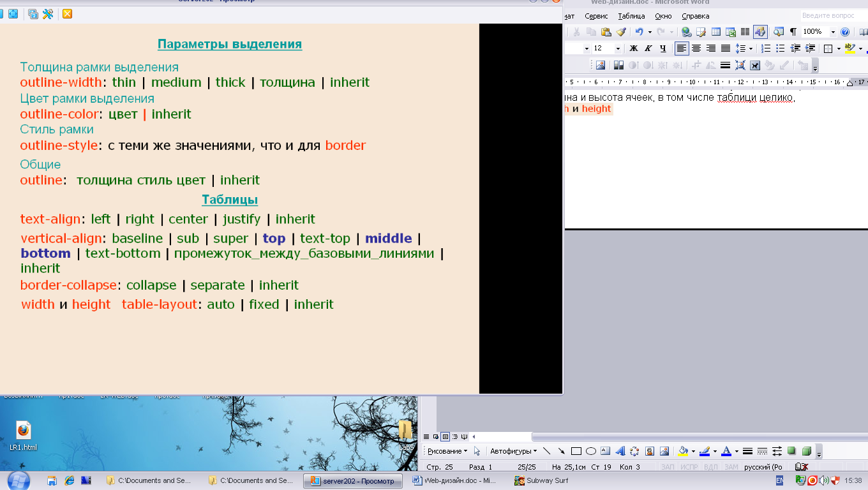Expand the borders dropdown arrow in Word

click(837, 48)
